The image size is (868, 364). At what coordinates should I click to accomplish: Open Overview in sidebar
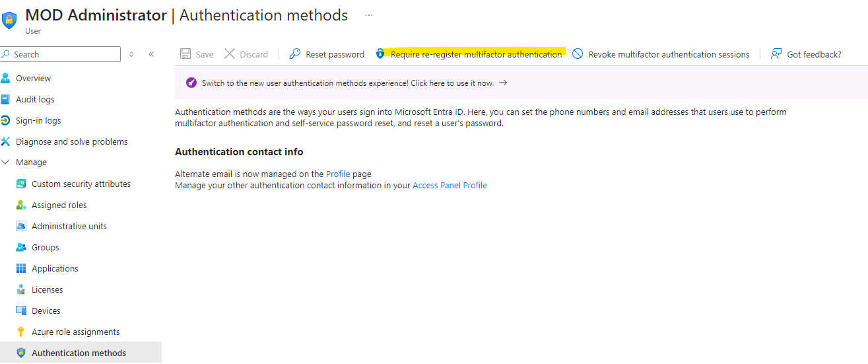point(33,78)
